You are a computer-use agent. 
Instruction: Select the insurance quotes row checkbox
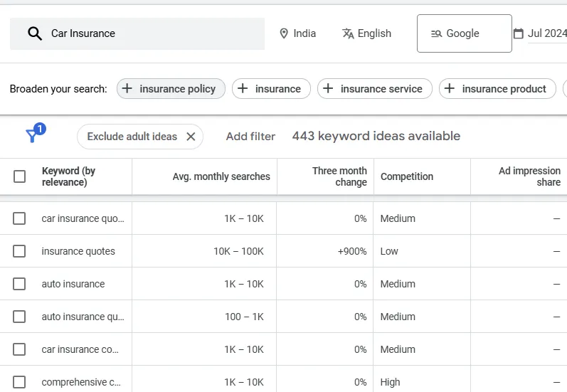[19, 251]
